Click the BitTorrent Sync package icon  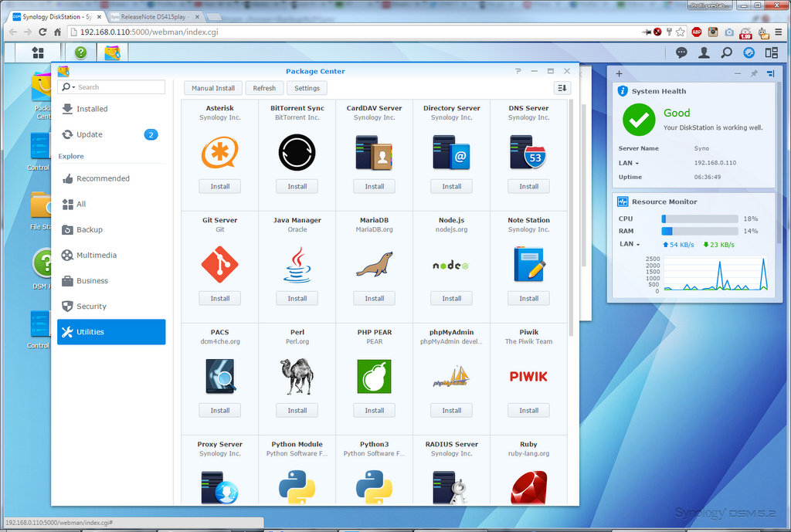pyautogui.click(x=297, y=152)
